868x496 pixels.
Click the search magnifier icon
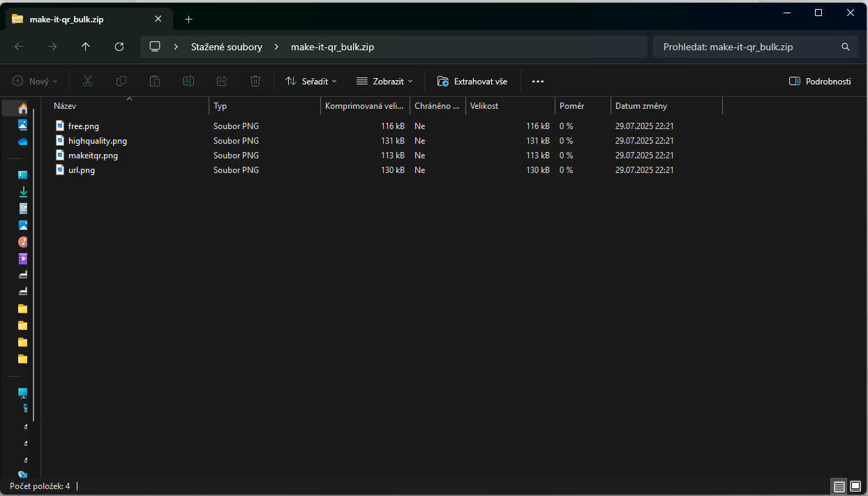[x=846, y=47]
